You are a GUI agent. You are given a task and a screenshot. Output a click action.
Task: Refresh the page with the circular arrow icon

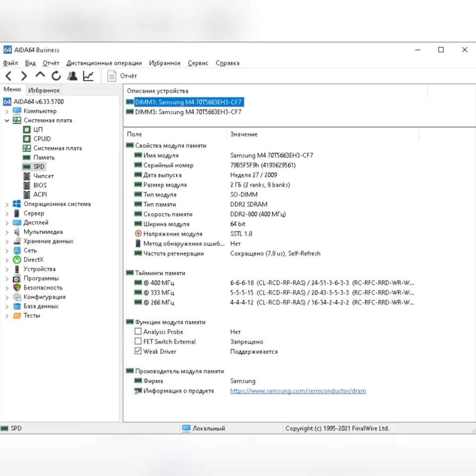(56, 76)
